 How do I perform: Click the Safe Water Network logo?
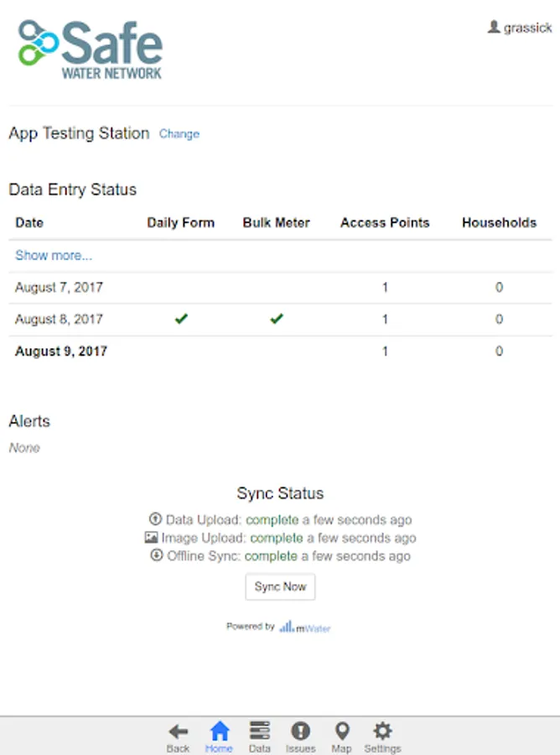(x=91, y=49)
